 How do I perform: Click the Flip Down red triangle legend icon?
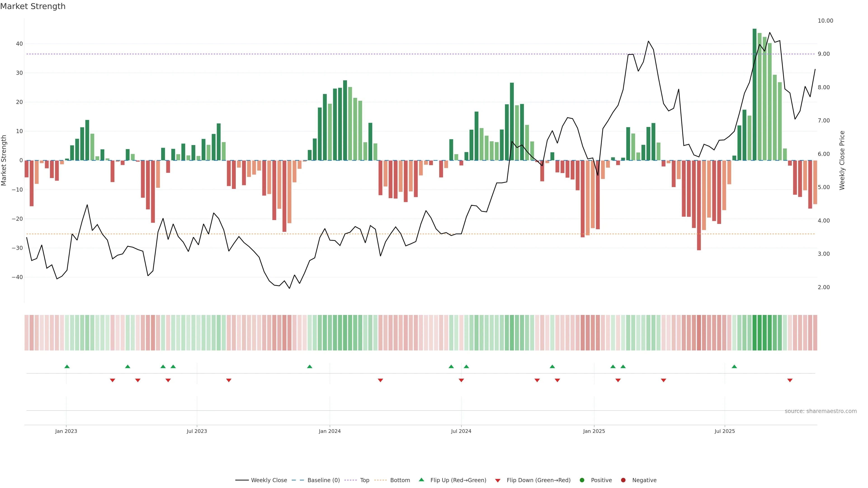pyautogui.click(x=498, y=480)
